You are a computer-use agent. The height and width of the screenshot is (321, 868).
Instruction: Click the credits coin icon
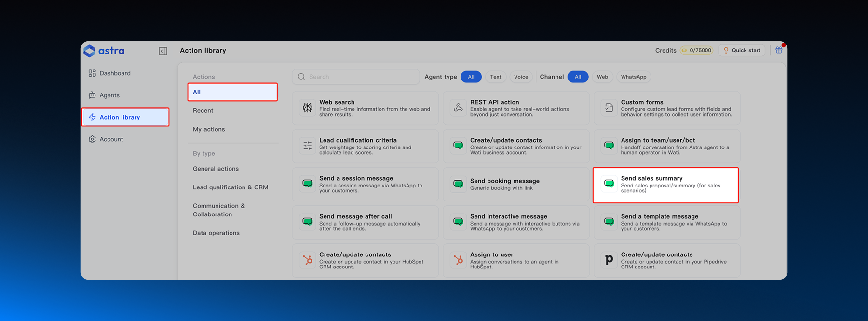tap(684, 50)
